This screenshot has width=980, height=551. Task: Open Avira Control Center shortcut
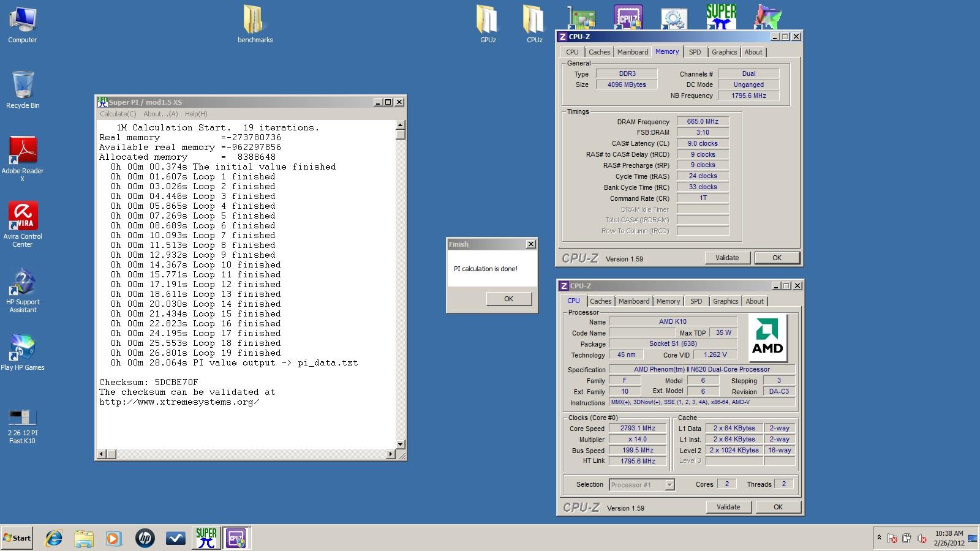[x=23, y=225]
